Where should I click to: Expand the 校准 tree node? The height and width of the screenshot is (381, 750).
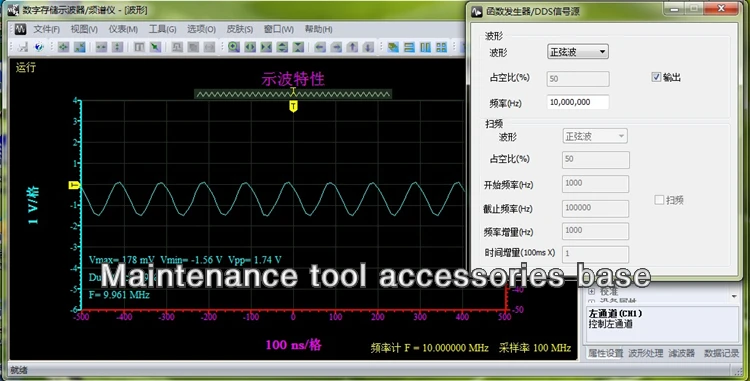[592, 291]
